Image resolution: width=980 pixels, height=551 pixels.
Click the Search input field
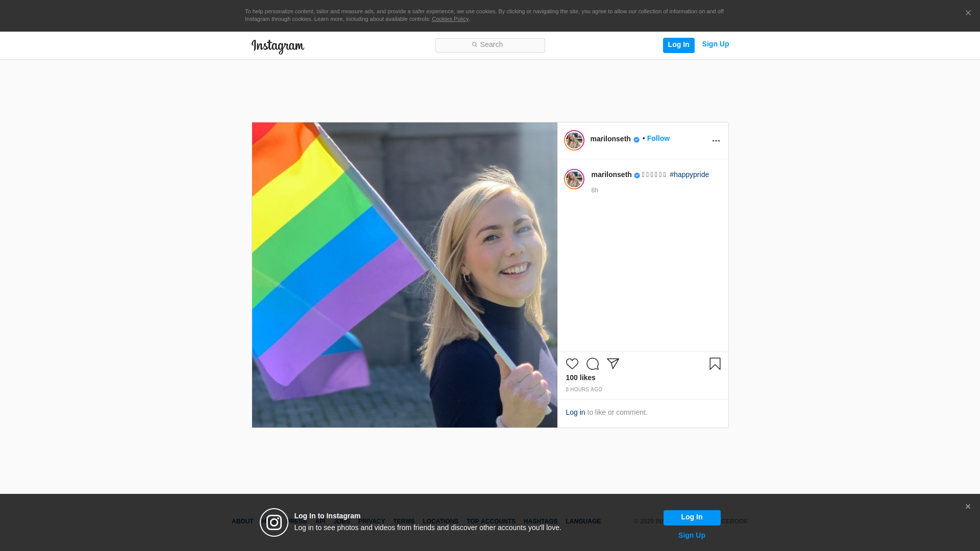490,45
